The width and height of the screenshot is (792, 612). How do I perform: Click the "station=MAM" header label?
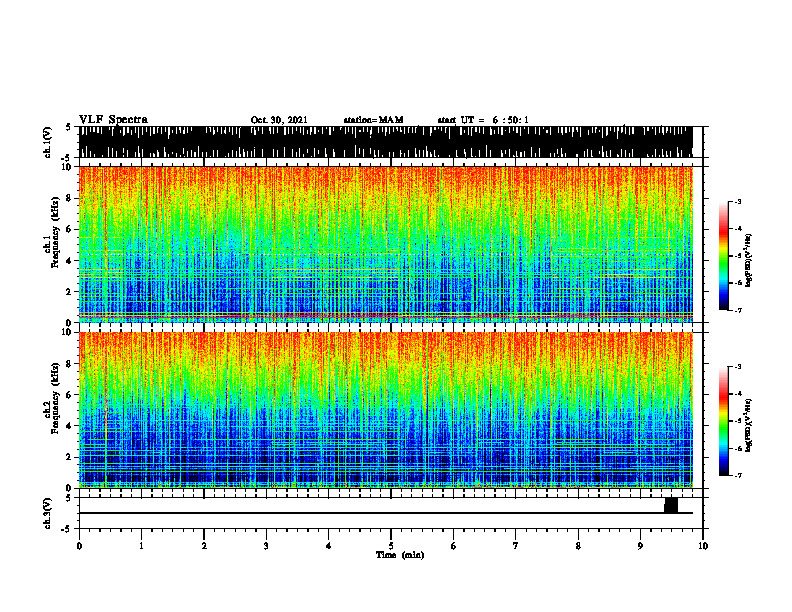(x=373, y=120)
